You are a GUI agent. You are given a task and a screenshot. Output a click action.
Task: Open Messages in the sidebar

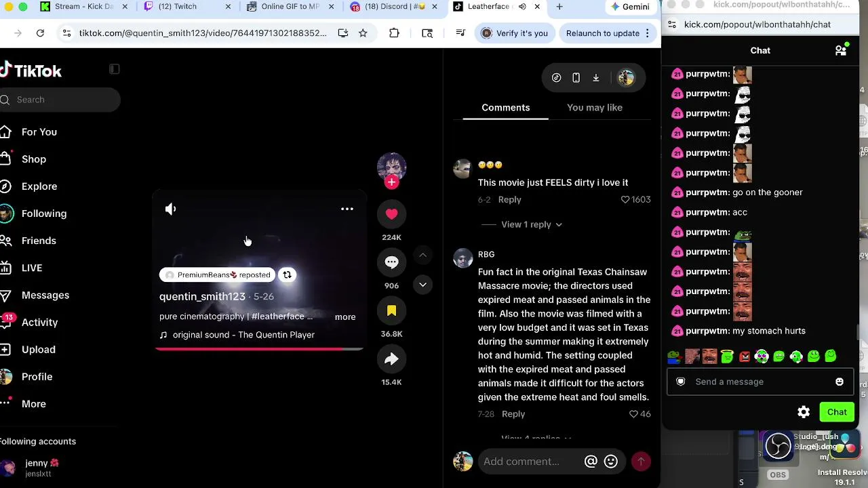(45, 295)
